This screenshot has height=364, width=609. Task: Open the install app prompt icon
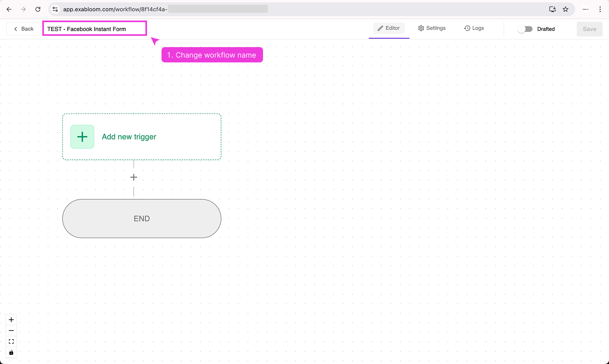[553, 9]
